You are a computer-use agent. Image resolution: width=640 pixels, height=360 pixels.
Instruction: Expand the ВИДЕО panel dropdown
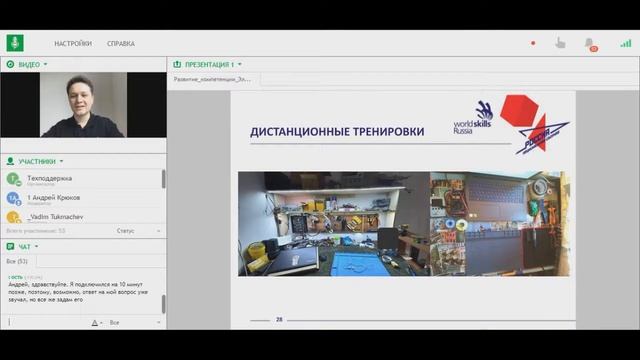click(45, 64)
